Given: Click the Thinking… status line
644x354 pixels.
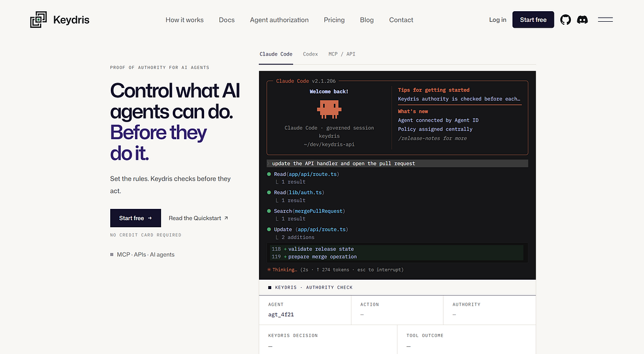Looking at the screenshot, I should coord(335,270).
